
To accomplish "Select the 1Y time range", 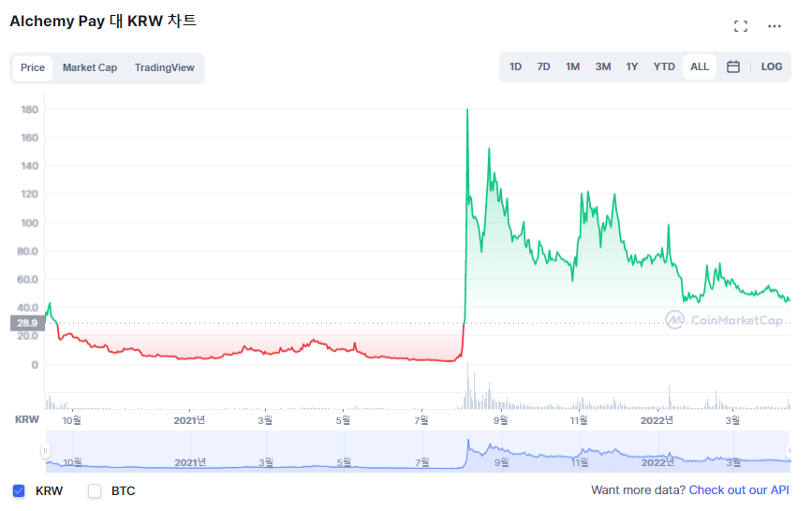I will 632,66.
